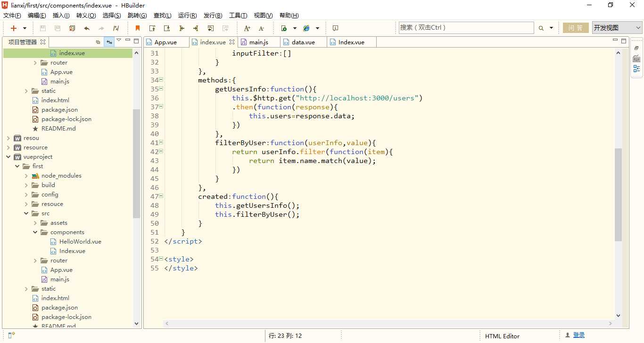The height and width of the screenshot is (343, 644).
Task: Click the status bar icon at bottom left
Action: [11, 335]
